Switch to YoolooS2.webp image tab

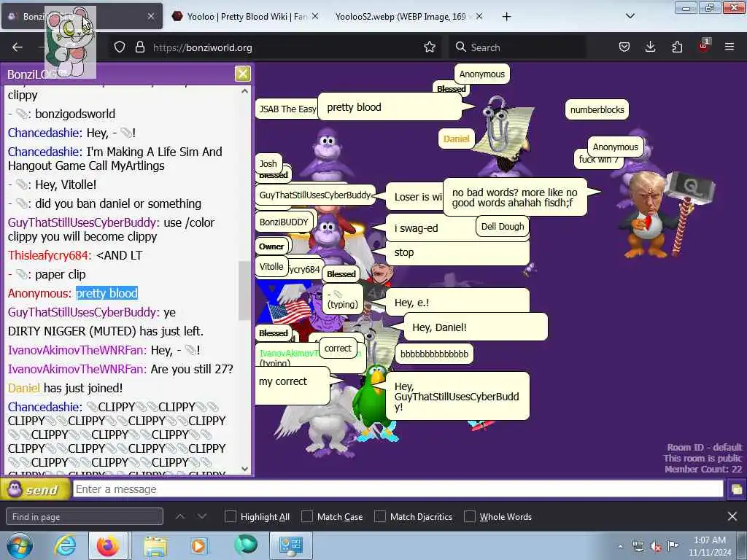coord(402,16)
